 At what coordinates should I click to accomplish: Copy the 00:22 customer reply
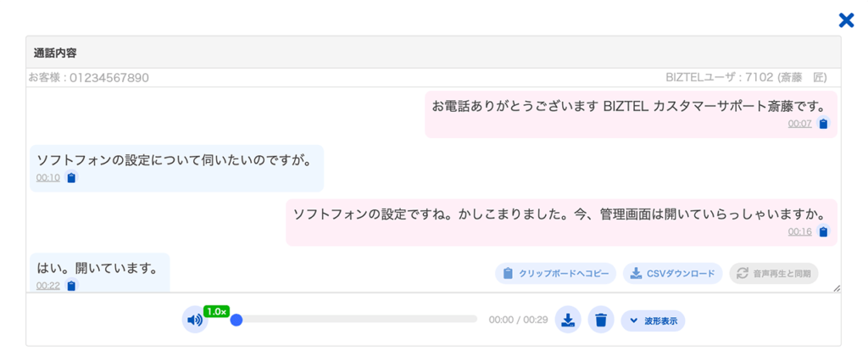point(71,286)
